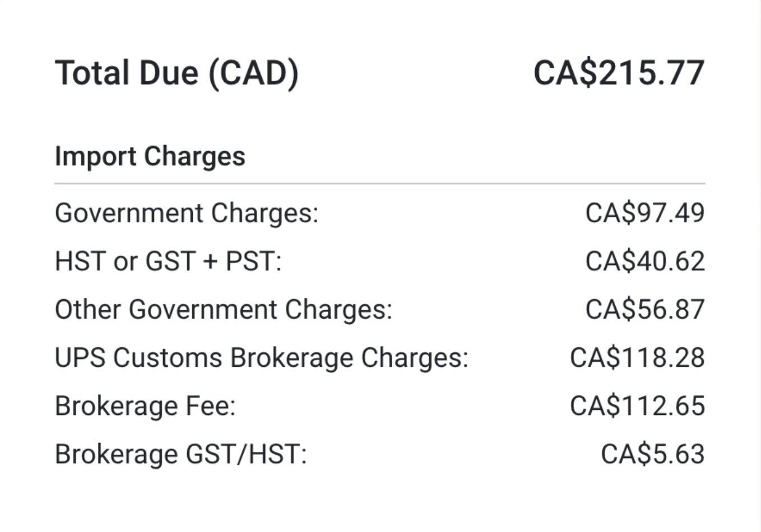Click the CA$118.28 brokerage charges amount
This screenshot has width=761, height=532.
tap(637, 358)
